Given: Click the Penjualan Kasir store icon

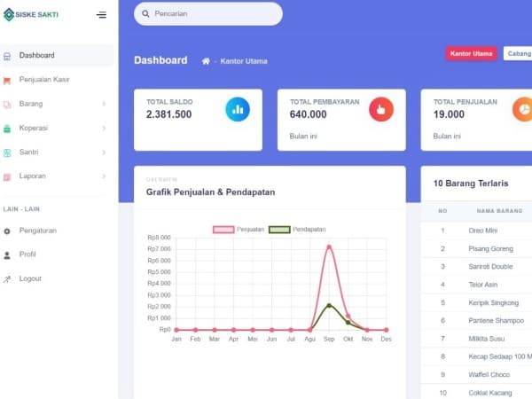Looking at the screenshot, I should coord(7,81).
